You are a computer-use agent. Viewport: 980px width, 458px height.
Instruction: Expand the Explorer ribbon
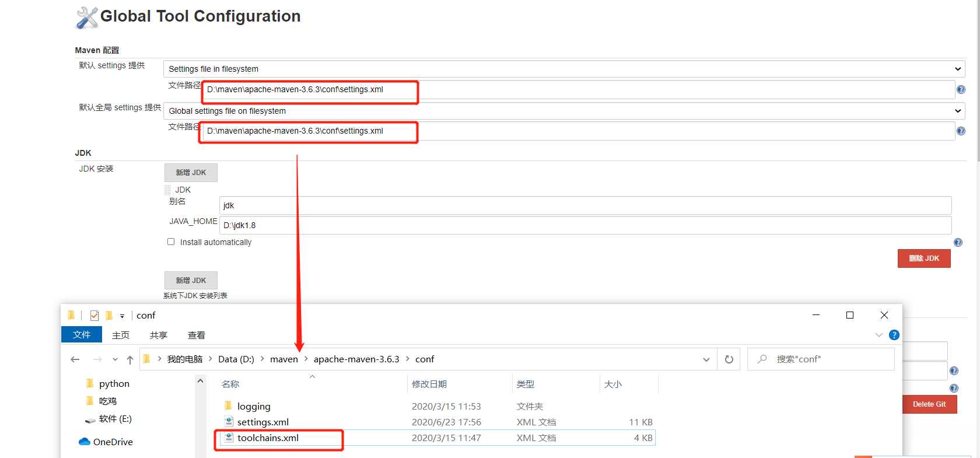click(879, 335)
